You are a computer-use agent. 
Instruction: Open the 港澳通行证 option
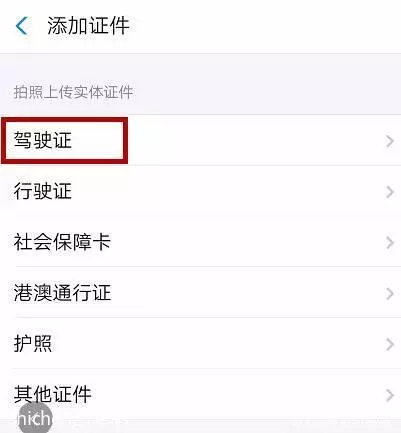(200, 293)
